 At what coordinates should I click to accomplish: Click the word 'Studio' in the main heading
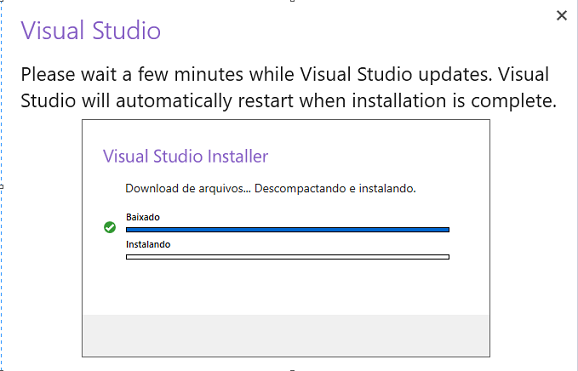[126, 30]
